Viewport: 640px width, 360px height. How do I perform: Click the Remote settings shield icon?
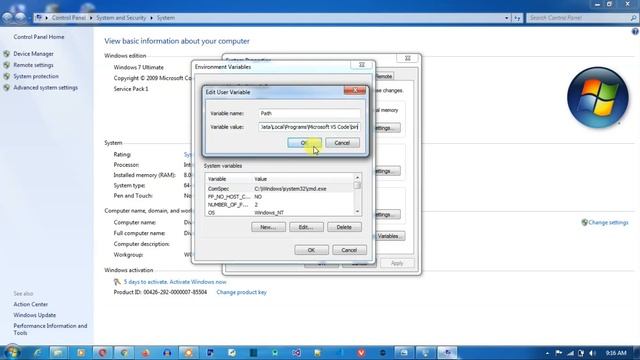pyautogui.click(x=7, y=65)
